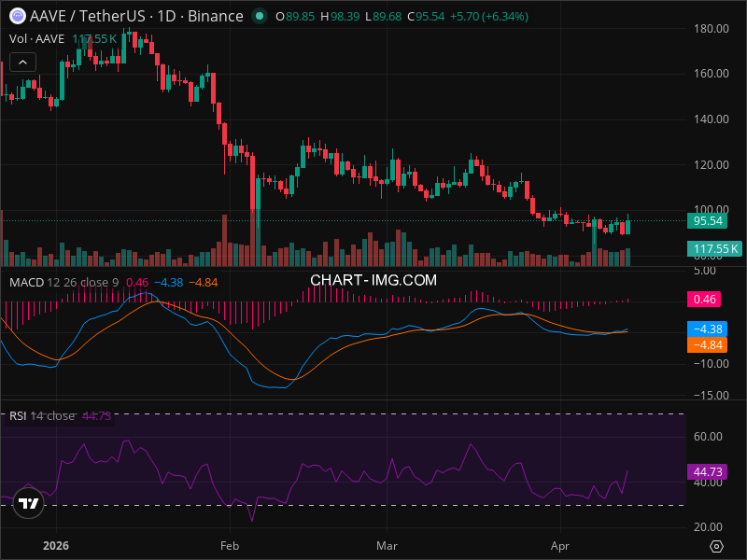Open chart settings gear icon

pyautogui.click(x=716, y=546)
